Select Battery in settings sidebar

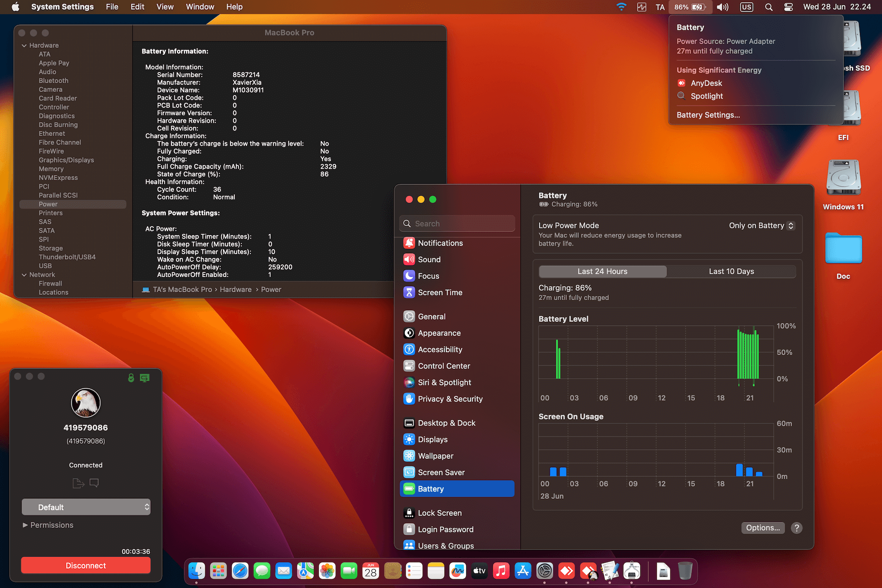pos(457,489)
